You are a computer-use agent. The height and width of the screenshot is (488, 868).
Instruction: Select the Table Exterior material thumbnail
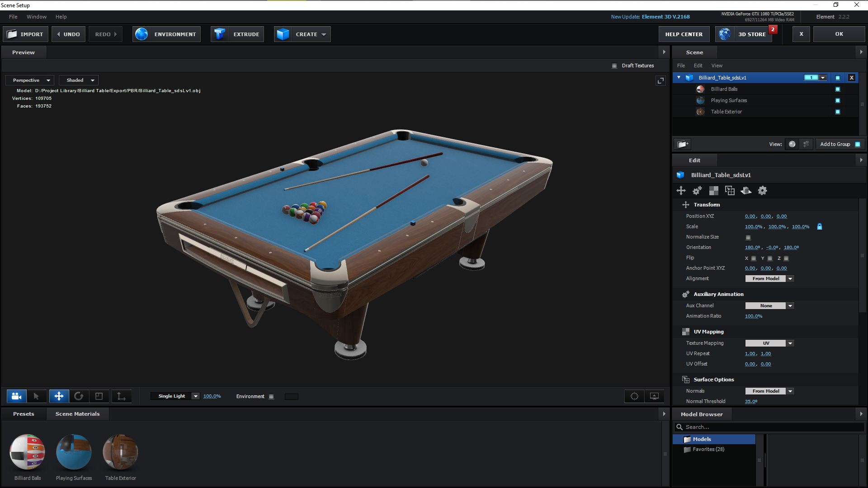tap(120, 452)
